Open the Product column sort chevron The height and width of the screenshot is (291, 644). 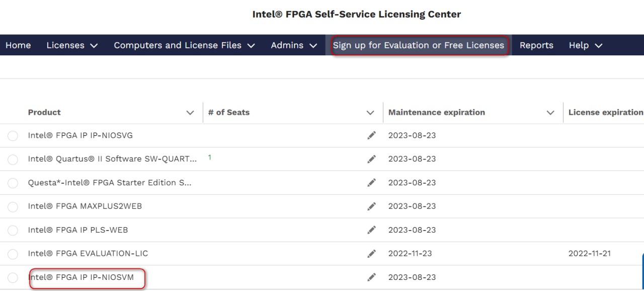pyautogui.click(x=190, y=113)
